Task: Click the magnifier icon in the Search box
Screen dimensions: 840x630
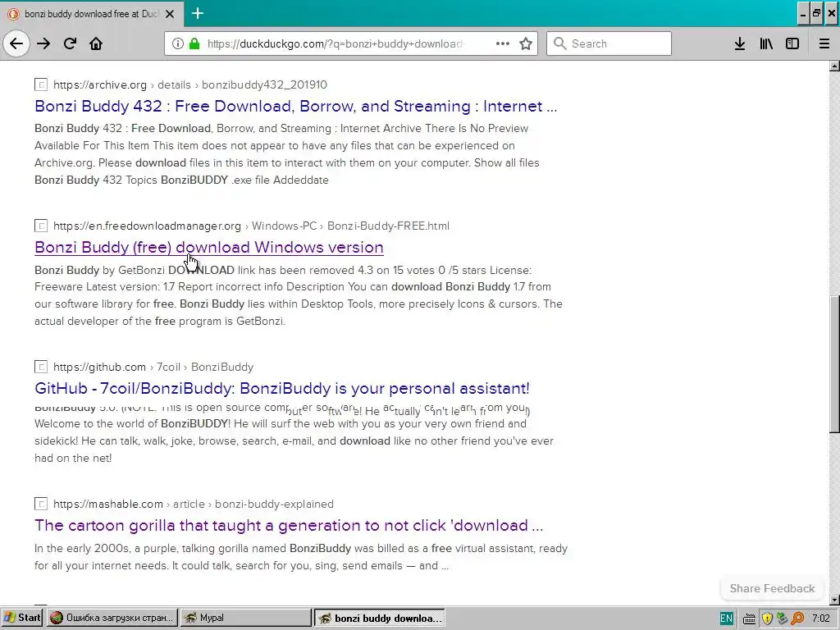Action: pos(559,43)
